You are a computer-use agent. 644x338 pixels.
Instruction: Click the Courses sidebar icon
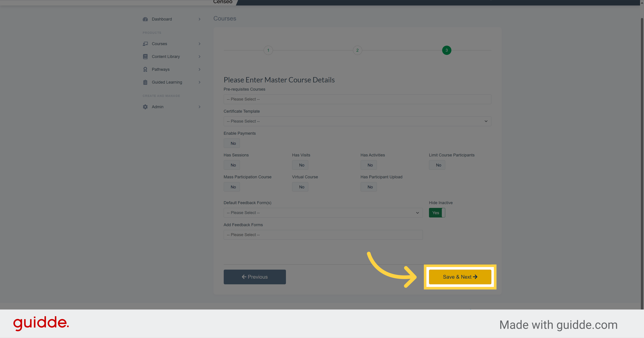click(x=145, y=44)
